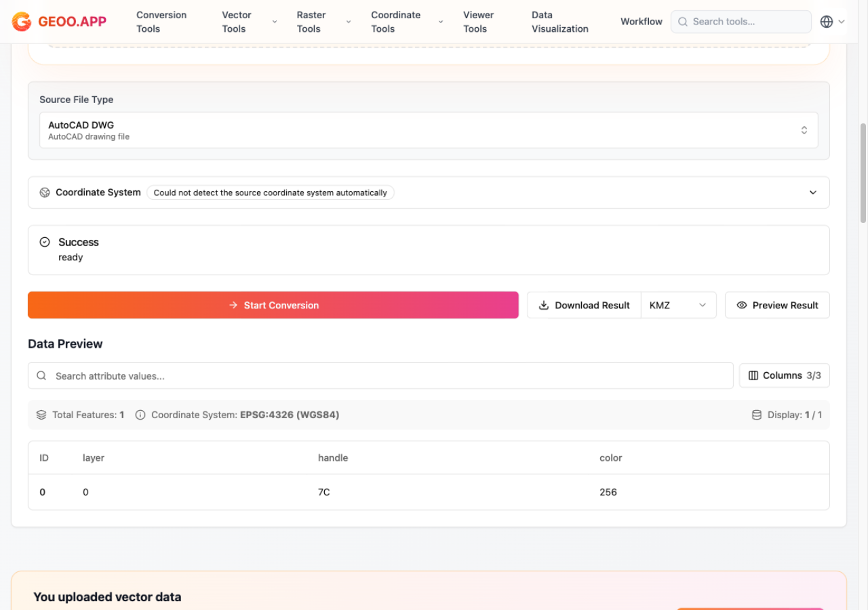Select the handle cell value 7C
The width and height of the screenshot is (868, 610).
324,492
